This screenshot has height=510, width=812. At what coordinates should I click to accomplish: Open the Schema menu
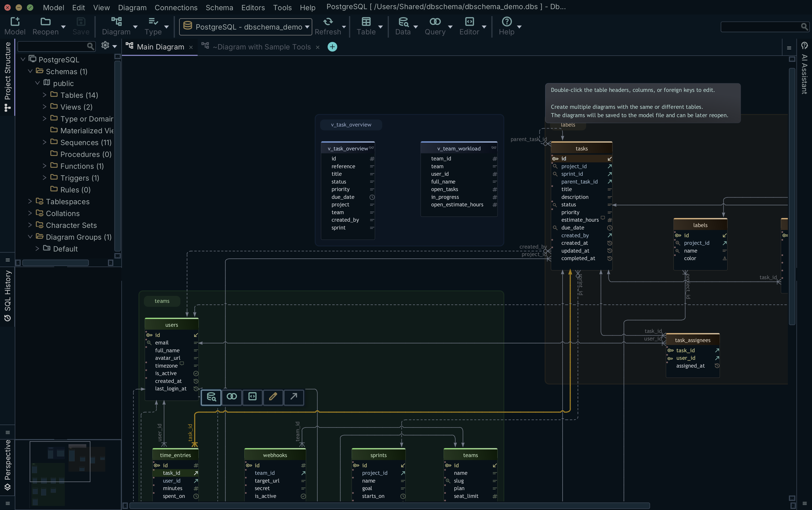[219, 8]
